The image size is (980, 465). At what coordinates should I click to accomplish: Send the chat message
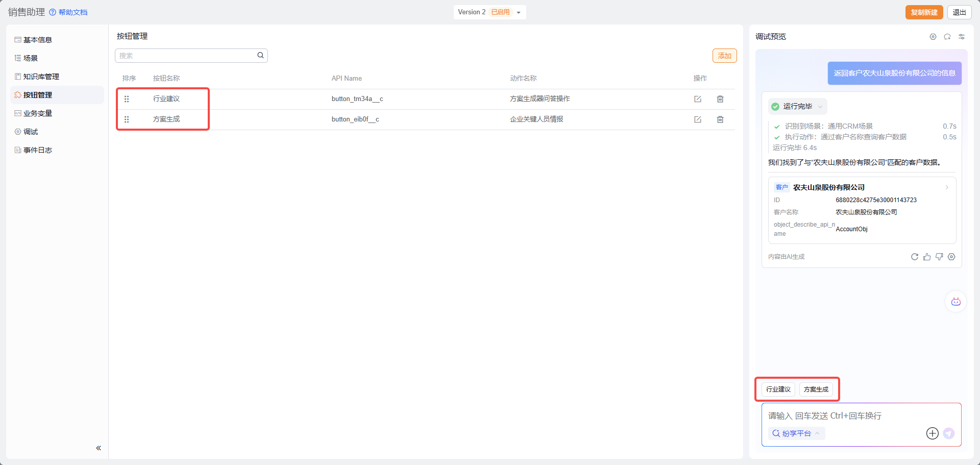coord(949,433)
